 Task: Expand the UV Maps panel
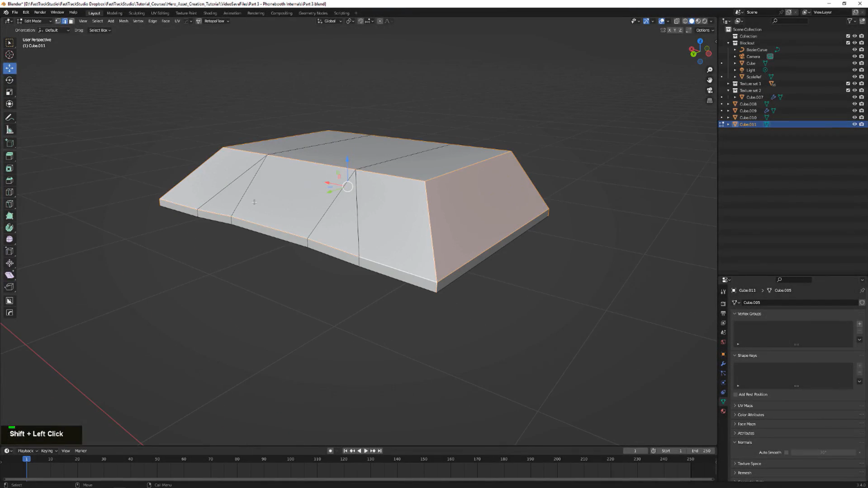click(745, 406)
